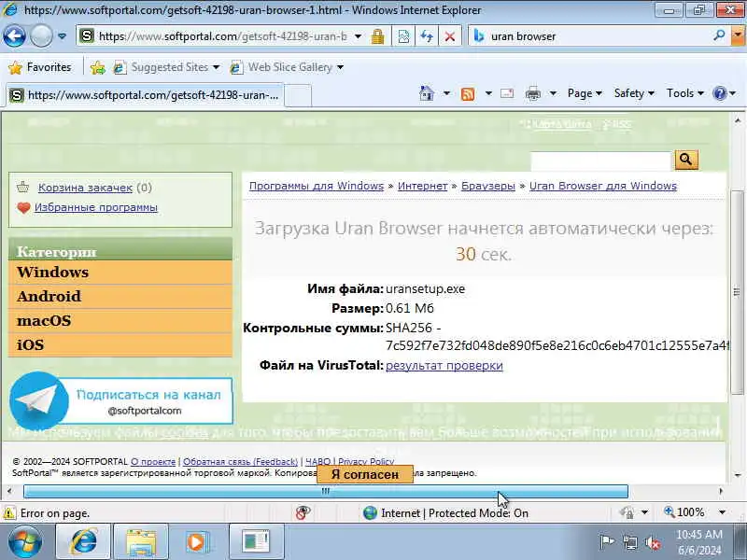The height and width of the screenshot is (560, 747).
Task: Open search provider dropdown arrow
Action: click(x=739, y=35)
